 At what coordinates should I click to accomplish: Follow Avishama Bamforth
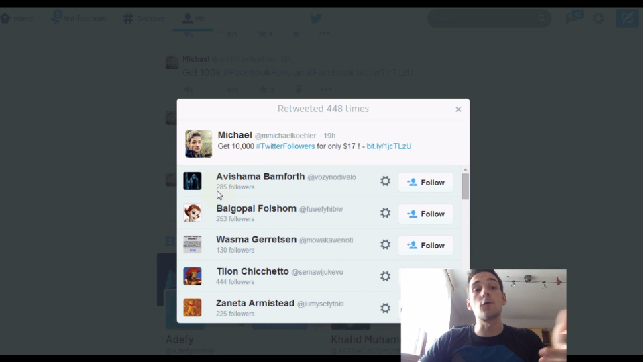(x=426, y=182)
